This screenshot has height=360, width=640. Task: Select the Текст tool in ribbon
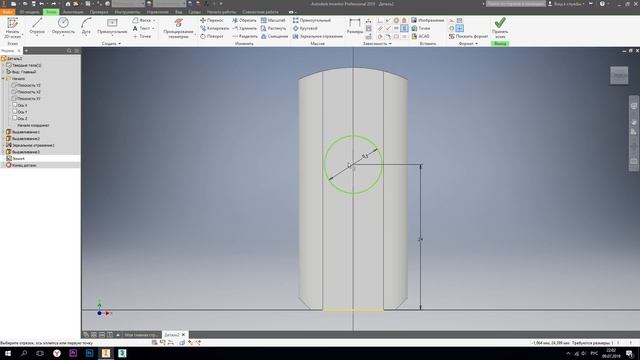point(142,28)
